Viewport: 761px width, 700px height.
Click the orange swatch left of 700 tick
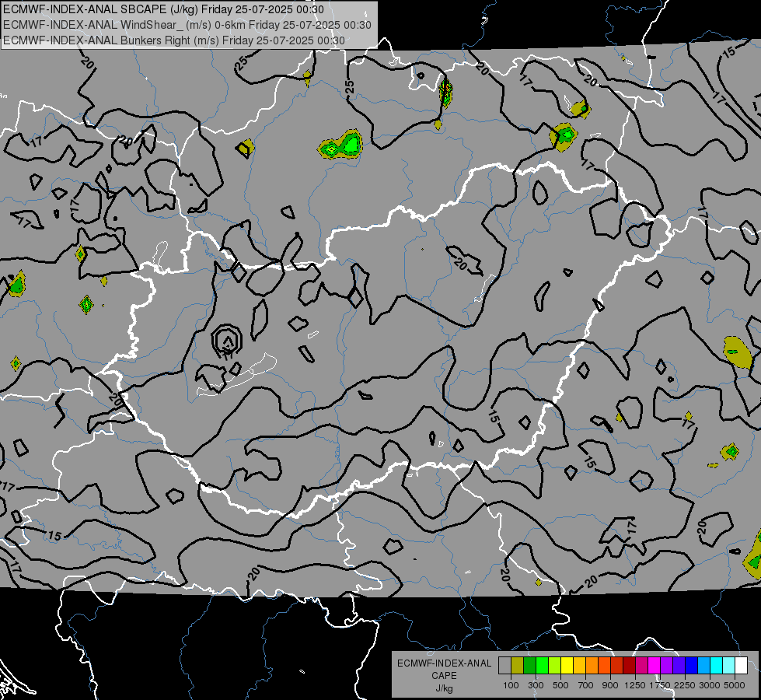point(592,666)
